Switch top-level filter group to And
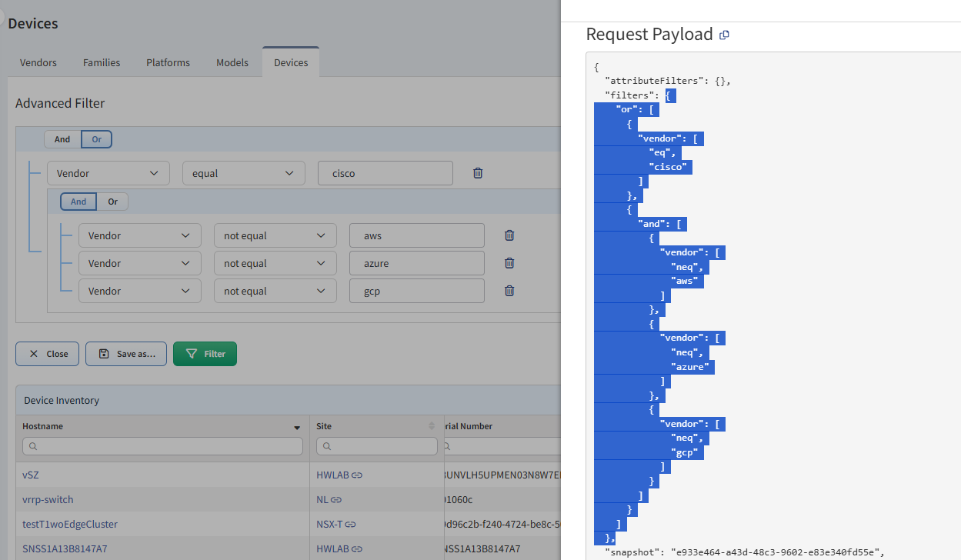The width and height of the screenshot is (961, 560). 62,139
